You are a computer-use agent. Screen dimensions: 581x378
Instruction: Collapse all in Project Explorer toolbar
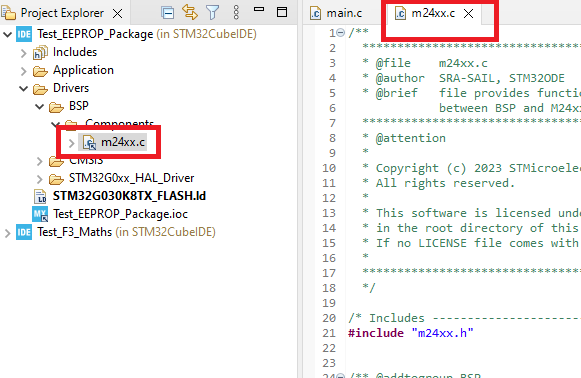pos(167,13)
